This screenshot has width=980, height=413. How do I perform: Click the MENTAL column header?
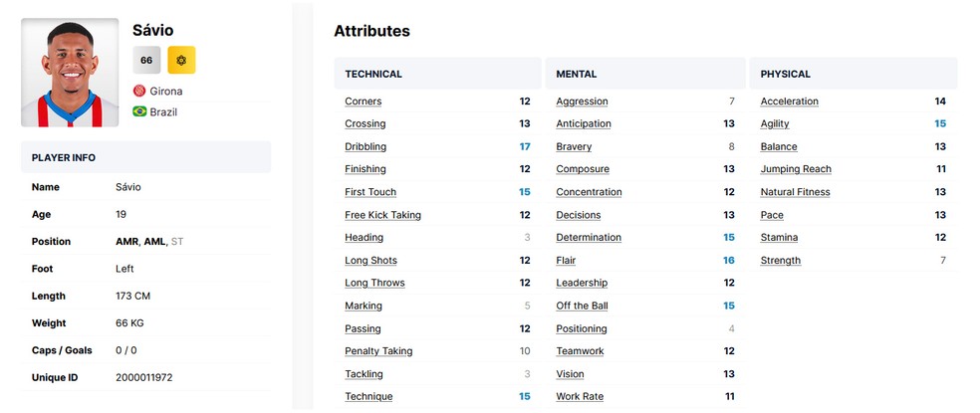tap(577, 74)
